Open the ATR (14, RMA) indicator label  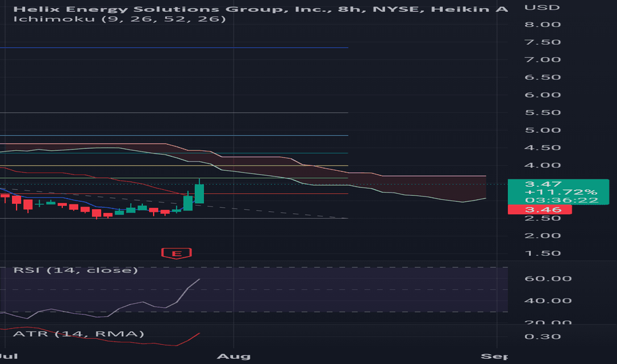(x=79, y=334)
